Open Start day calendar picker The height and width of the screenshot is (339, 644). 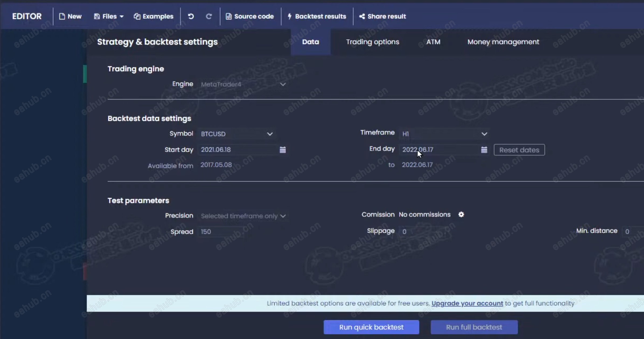pyautogui.click(x=283, y=150)
